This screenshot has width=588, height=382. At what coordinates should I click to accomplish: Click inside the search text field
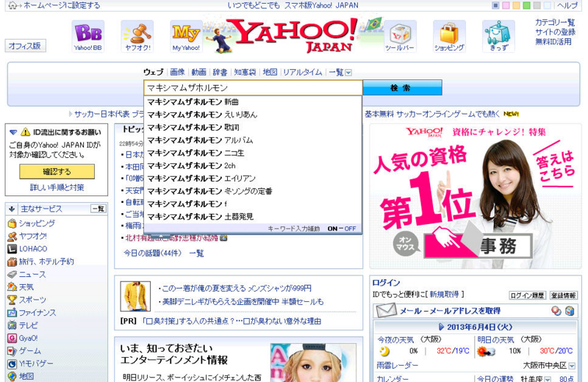click(x=253, y=87)
